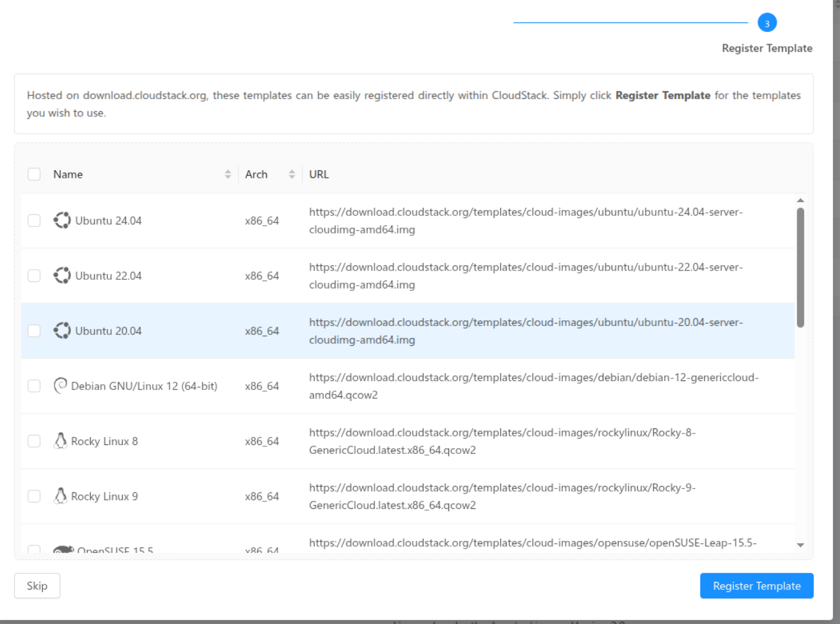Check the Ubuntu 24.04 template checkbox

pos(34,220)
